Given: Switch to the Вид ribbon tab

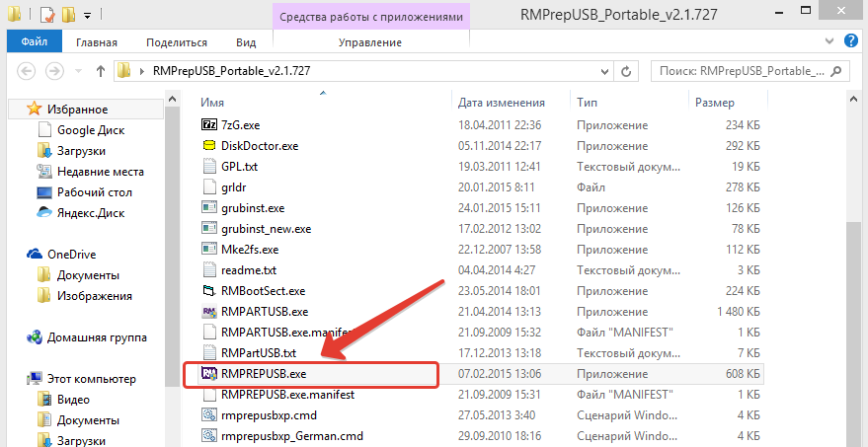Looking at the screenshot, I should point(246,42).
